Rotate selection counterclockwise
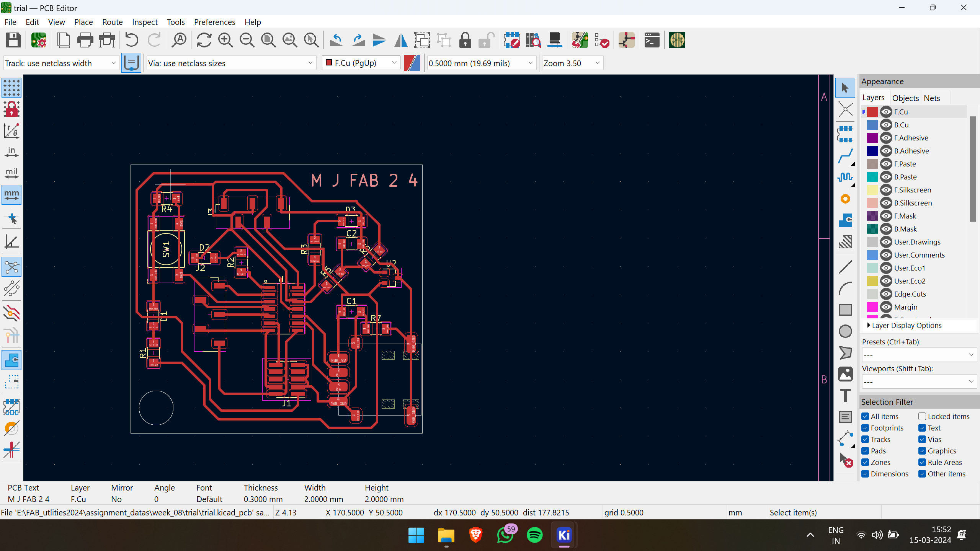This screenshot has height=551, width=980. [x=336, y=40]
